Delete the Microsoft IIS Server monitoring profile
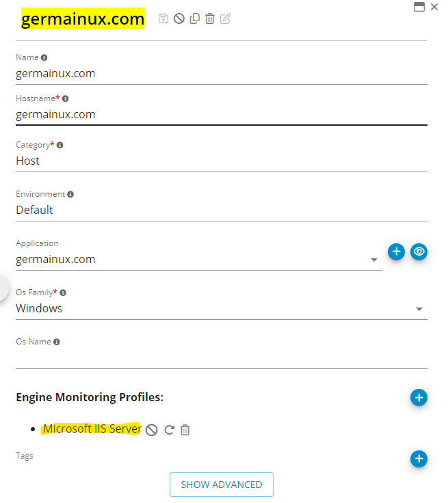Viewport: 448px width, 503px height. pos(185,430)
